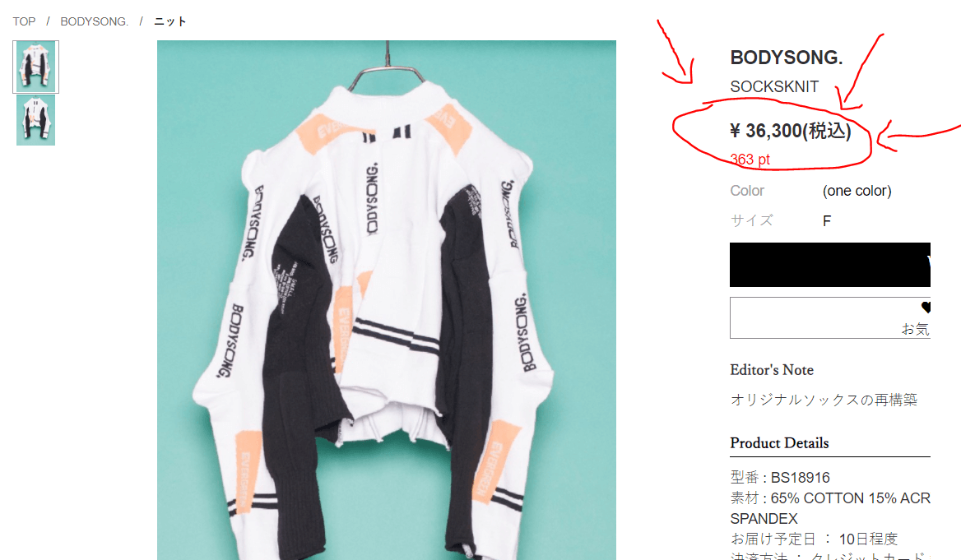Screen dimensions: 961x560
Task: Click the Editor's Note heading
Action: 772,370
